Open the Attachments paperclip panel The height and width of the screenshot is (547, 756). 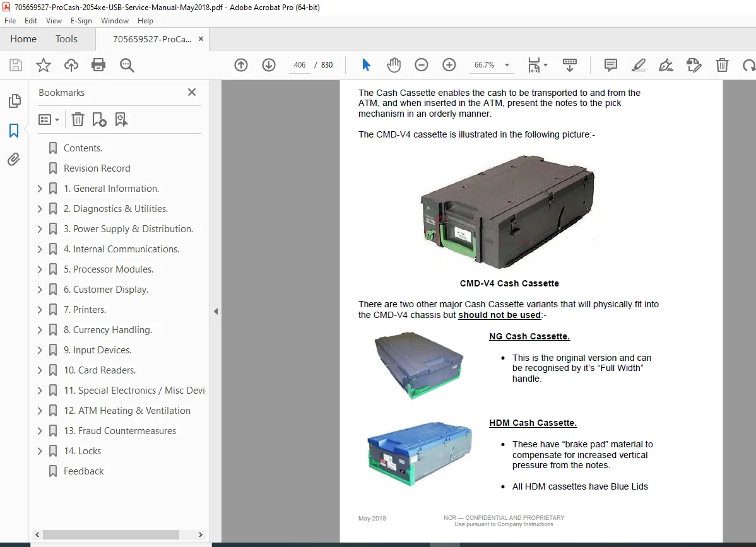tap(14, 159)
